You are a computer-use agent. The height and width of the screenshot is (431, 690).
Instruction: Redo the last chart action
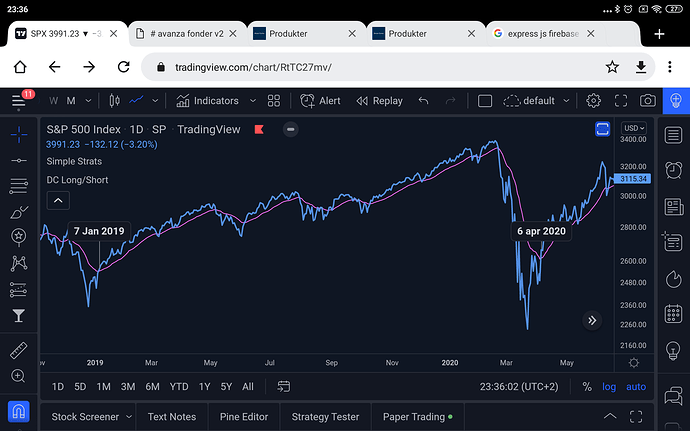point(450,101)
